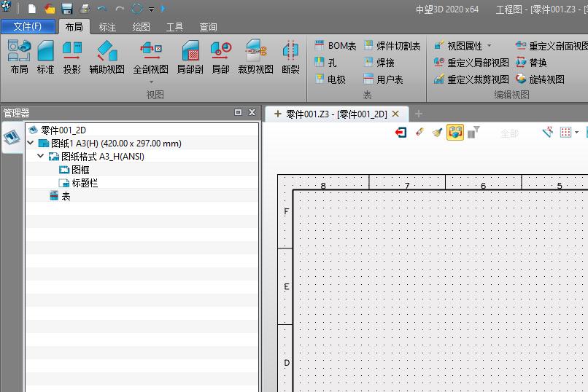
Task: Click the Redo arrow icon
Action: 120,8
